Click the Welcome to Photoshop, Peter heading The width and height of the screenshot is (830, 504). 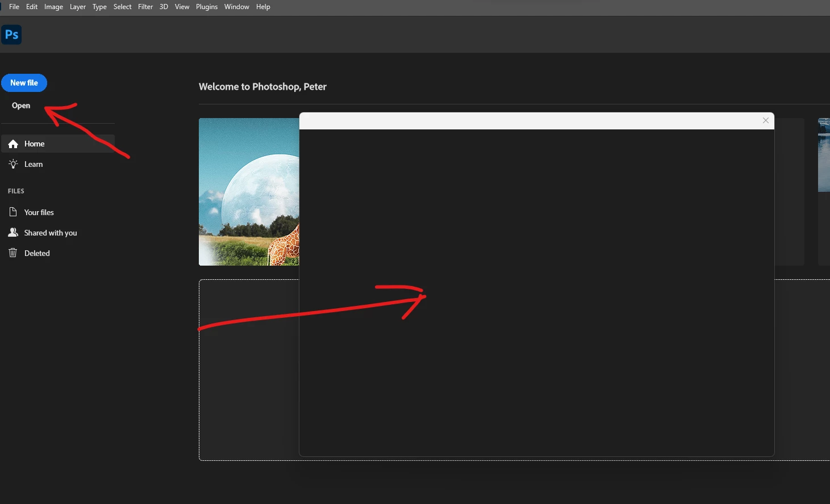coord(262,87)
